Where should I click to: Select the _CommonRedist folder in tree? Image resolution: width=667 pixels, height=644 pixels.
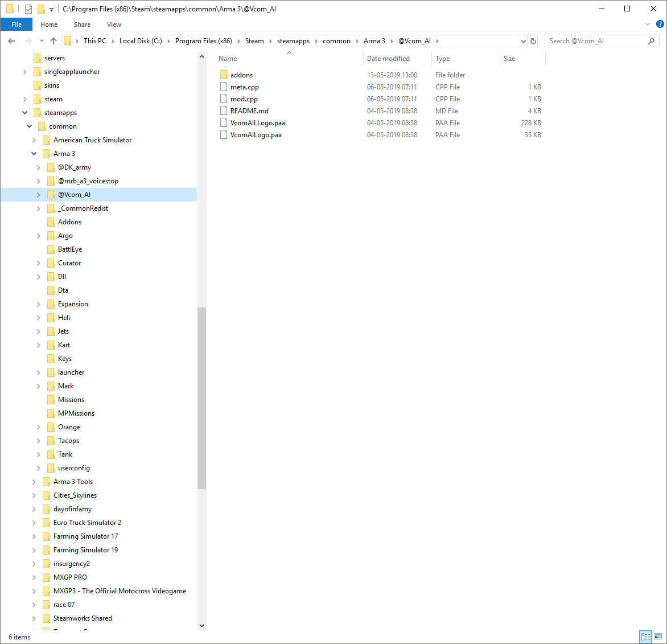[x=83, y=208]
